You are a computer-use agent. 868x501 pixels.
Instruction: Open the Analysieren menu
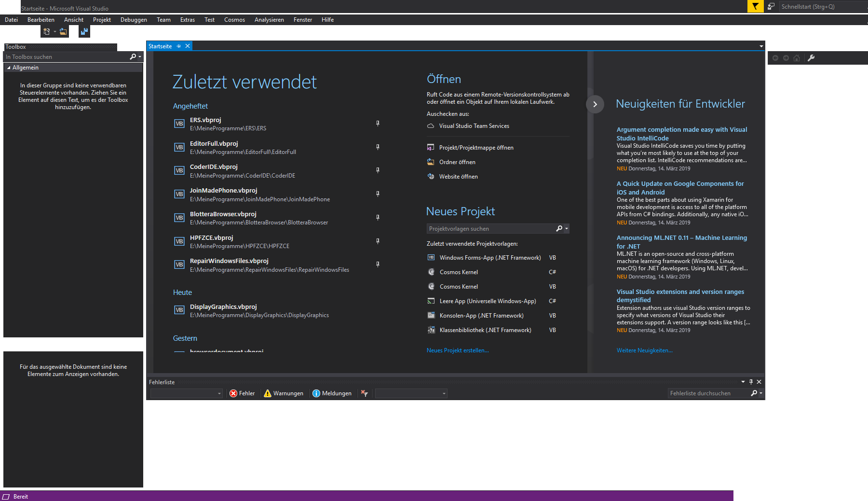(x=269, y=20)
